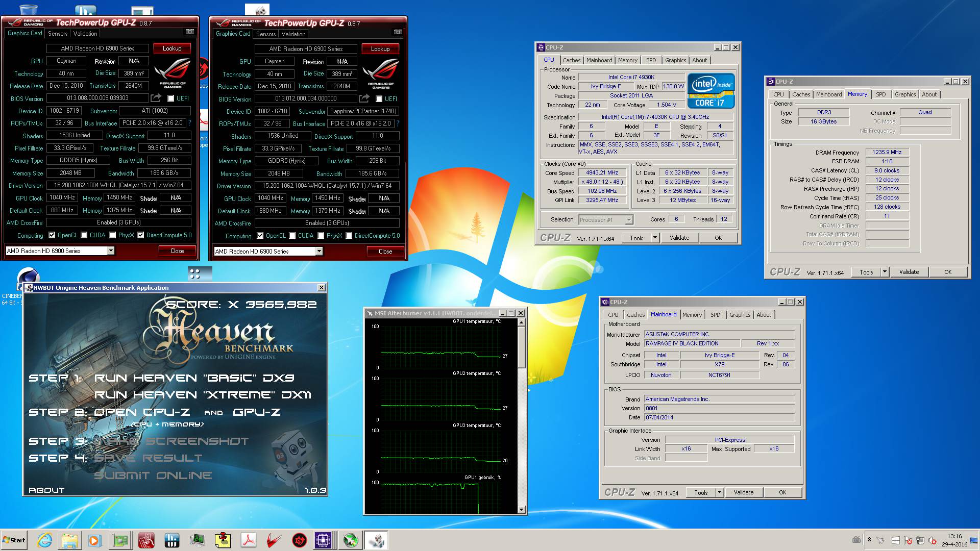Click green graph monitor icon on taskbar
This screenshot has height=551, width=980.
click(197, 540)
